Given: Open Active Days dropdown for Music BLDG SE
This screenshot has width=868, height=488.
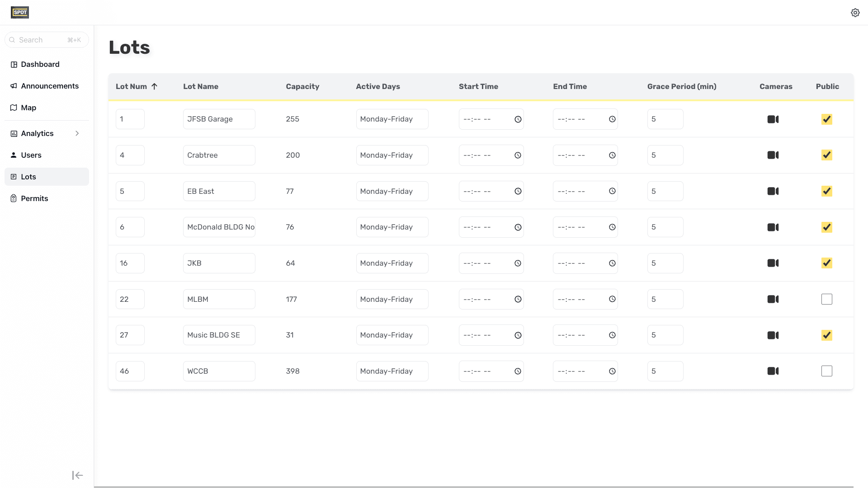Looking at the screenshot, I should [x=392, y=335].
